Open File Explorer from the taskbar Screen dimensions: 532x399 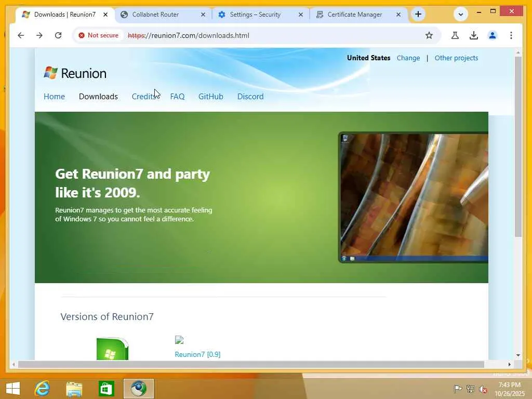(x=74, y=389)
